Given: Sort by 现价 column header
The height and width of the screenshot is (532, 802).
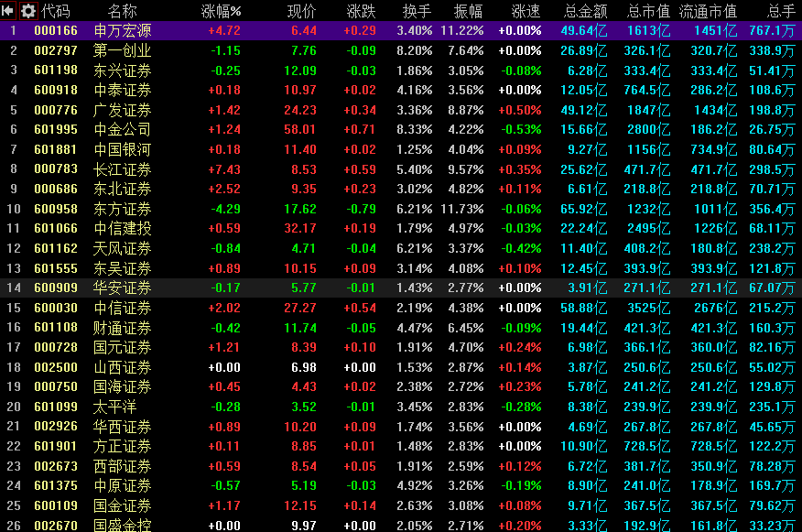Looking at the screenshot, I should pos(302,11).
